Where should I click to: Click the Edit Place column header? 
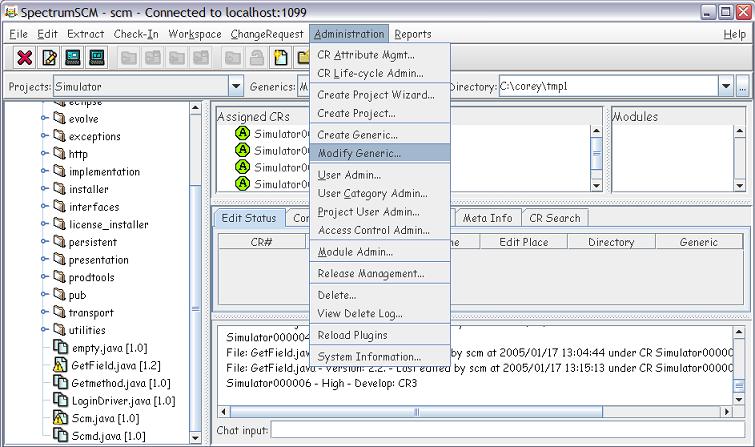[524, 242]
